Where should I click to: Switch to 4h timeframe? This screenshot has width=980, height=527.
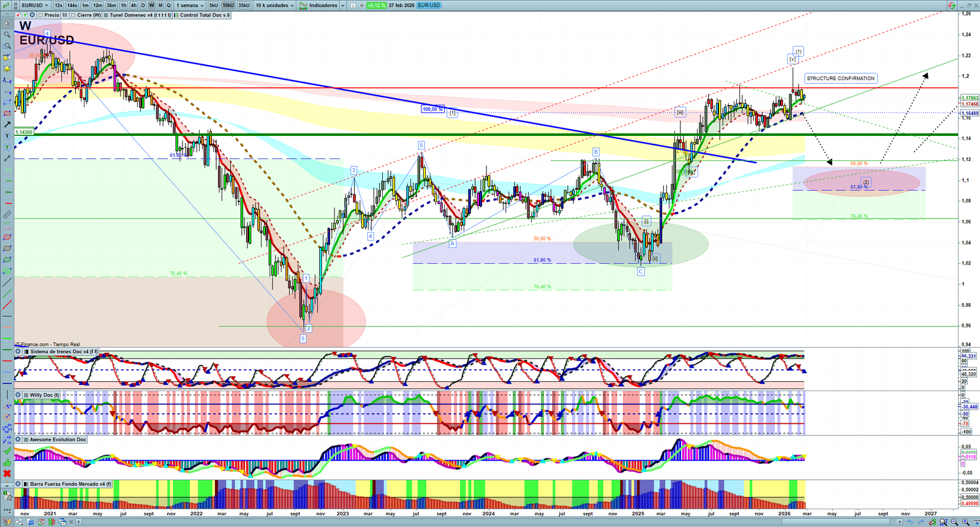pos(134,5)
